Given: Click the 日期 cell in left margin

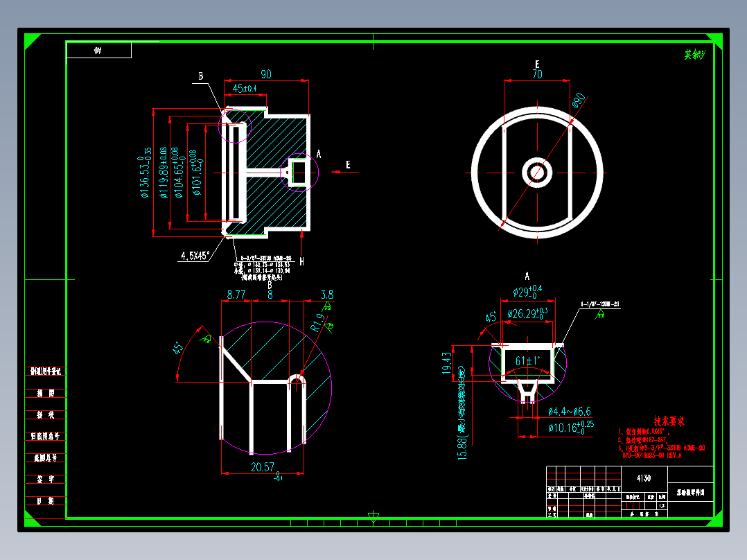Looking at the screenshot, I should [x=45, y=500].
